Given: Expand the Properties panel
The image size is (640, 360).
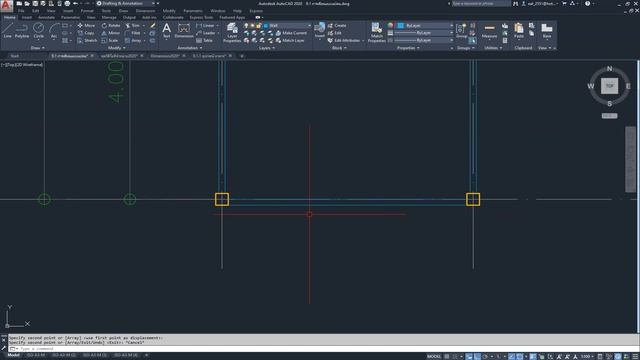Looking at the screenshot, I should tap(408, 48).
